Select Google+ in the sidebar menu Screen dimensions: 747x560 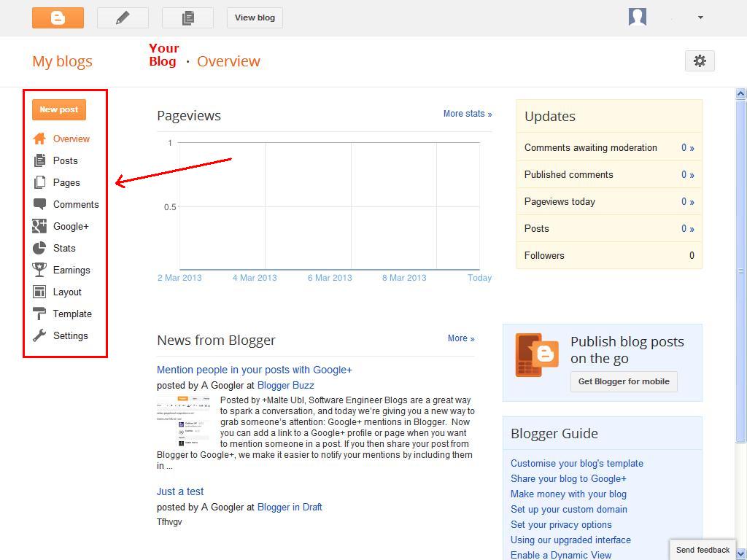coord(71,227)
